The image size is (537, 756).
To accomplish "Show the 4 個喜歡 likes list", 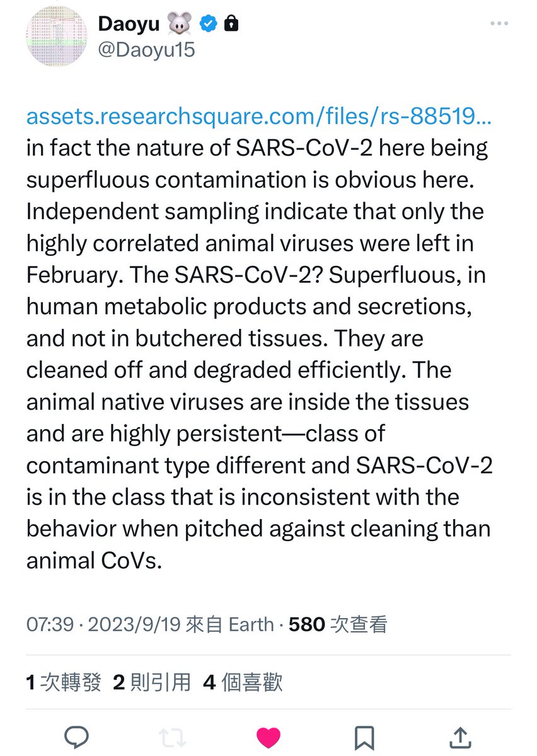I will click(x=243, y=682).
